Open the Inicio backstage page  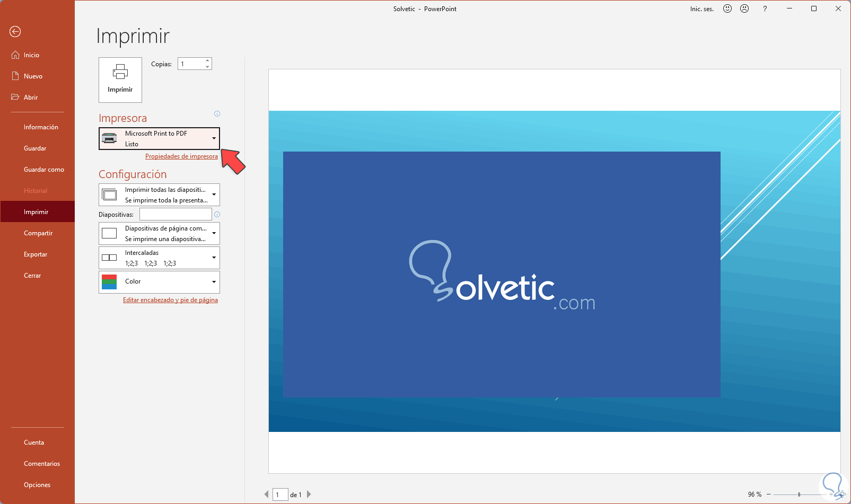[x=37, y=55]
